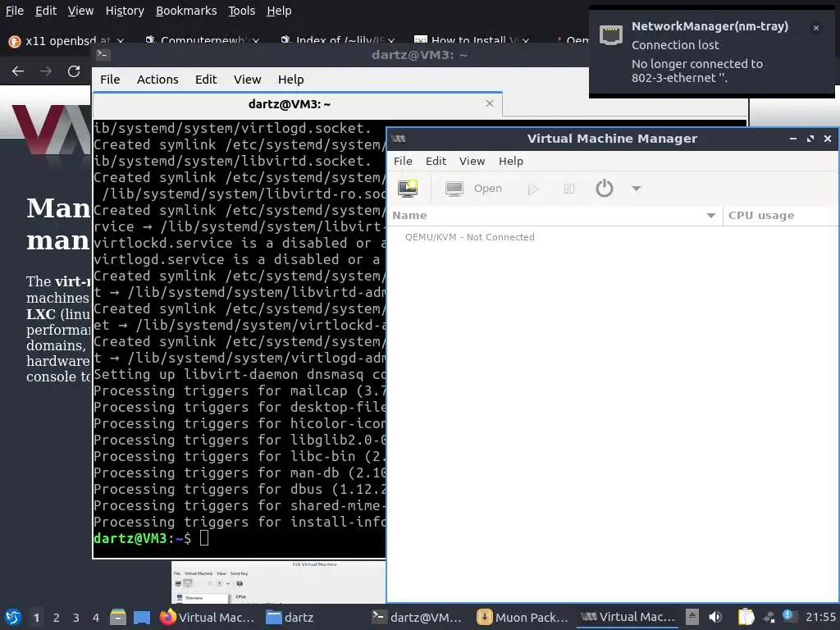
Task: Open Firefox History menu
Action: pos(125,11)
